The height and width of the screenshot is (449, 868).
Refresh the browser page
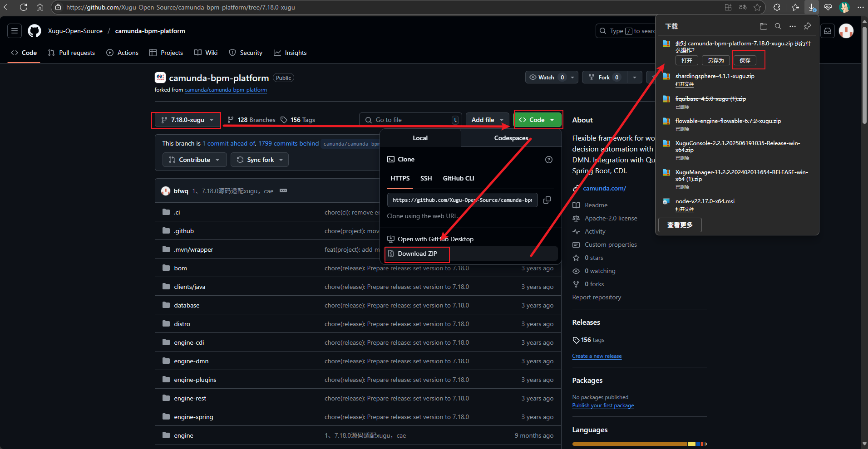(24, 7)
